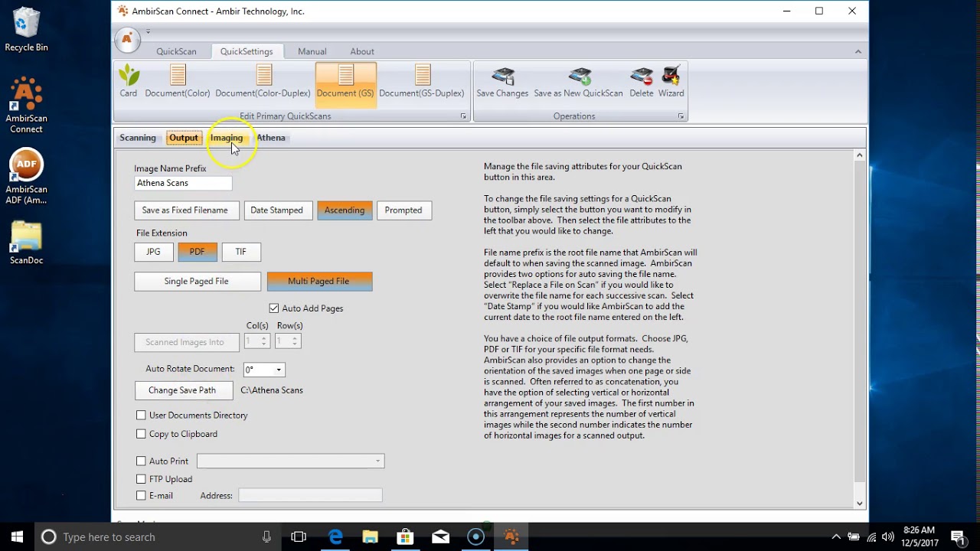Open the quick access toolbar dropdown

coord(148,32)
